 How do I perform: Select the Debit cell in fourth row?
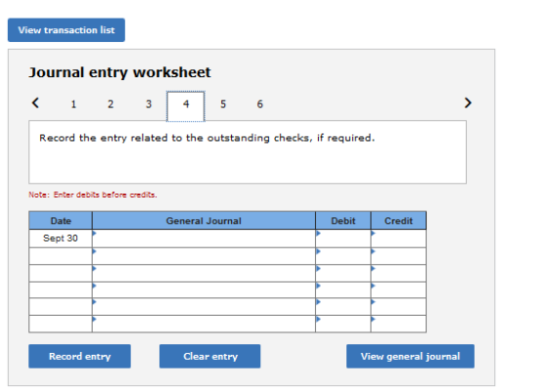343,290
